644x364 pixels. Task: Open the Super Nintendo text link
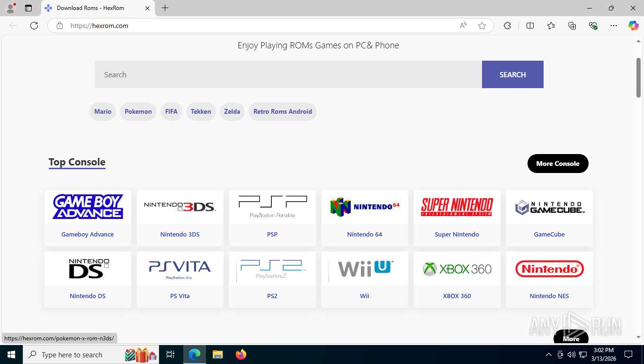coord(457,234)
